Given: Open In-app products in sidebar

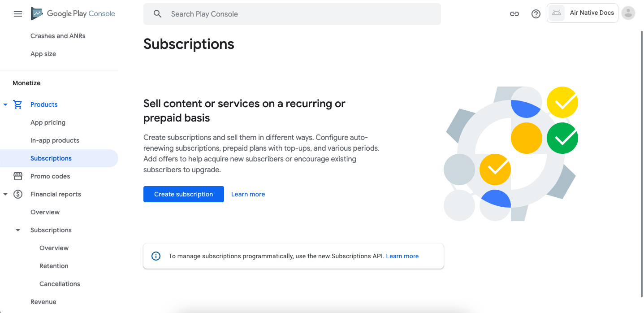Looking at the screenshot, I should [x=55, y=140].
